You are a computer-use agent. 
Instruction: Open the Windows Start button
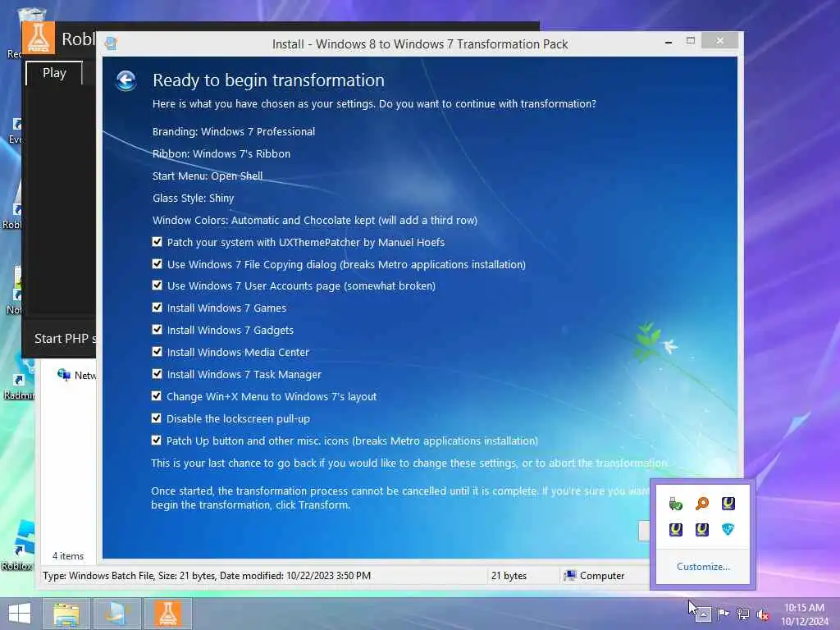(20, 614)
